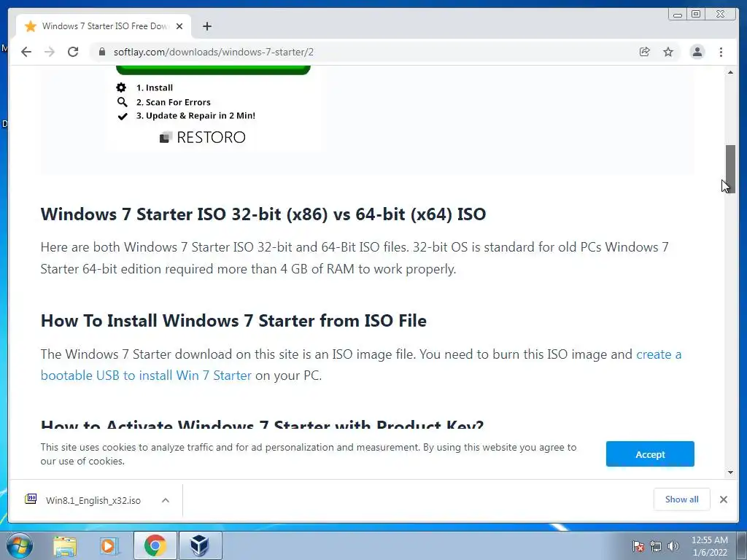Launch Windows Media Player from the taskbar
This screenshot has height=560, width=747.
coord(109,545)
